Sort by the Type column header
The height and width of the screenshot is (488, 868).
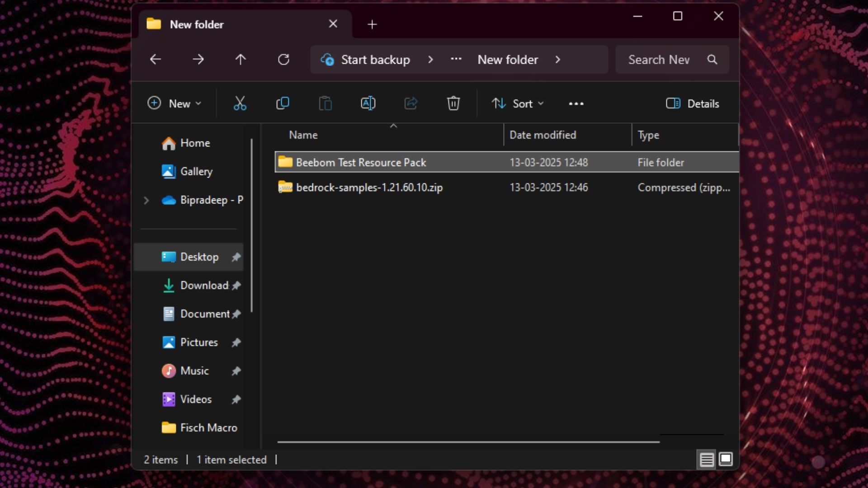pos(685,135)
